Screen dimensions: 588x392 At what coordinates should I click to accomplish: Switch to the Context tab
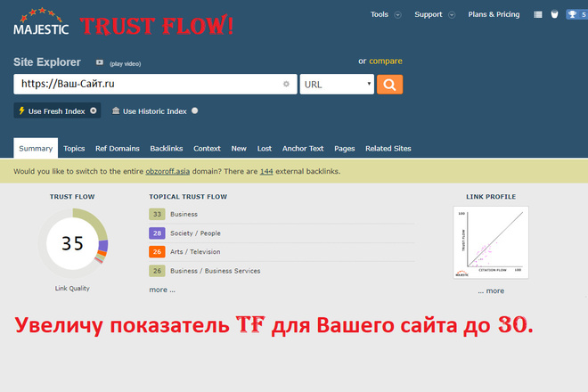[207, 149]
